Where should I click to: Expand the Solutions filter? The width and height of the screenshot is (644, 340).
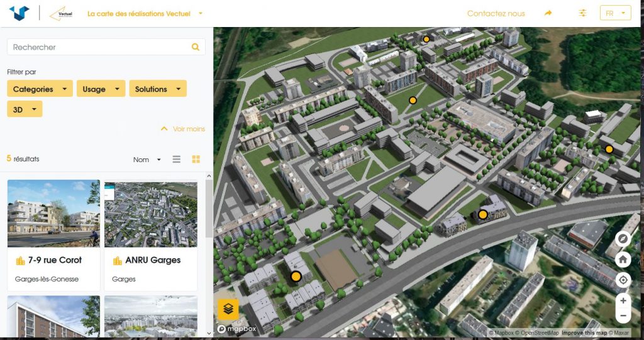coord(158,89)
